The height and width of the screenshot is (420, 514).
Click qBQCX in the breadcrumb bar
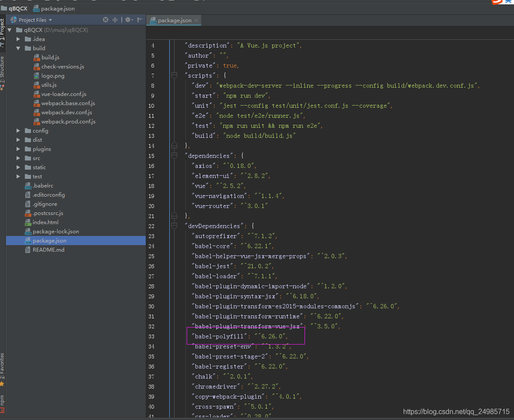click(18, 9)
